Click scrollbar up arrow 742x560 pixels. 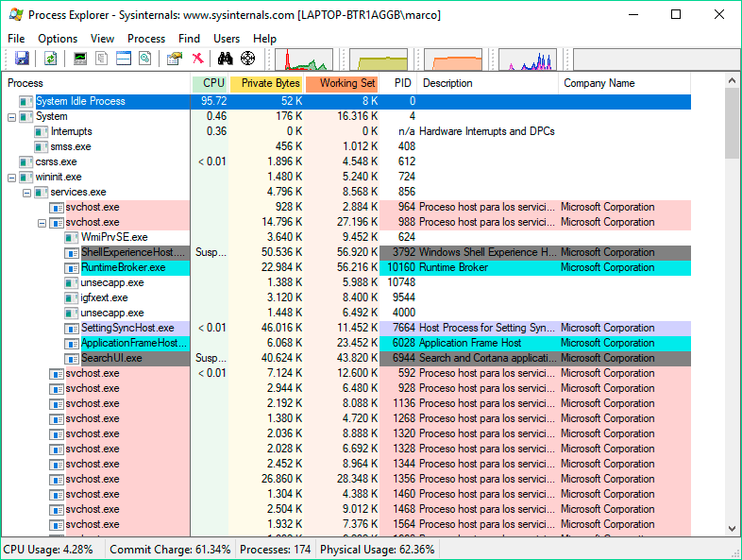(732, 81)
